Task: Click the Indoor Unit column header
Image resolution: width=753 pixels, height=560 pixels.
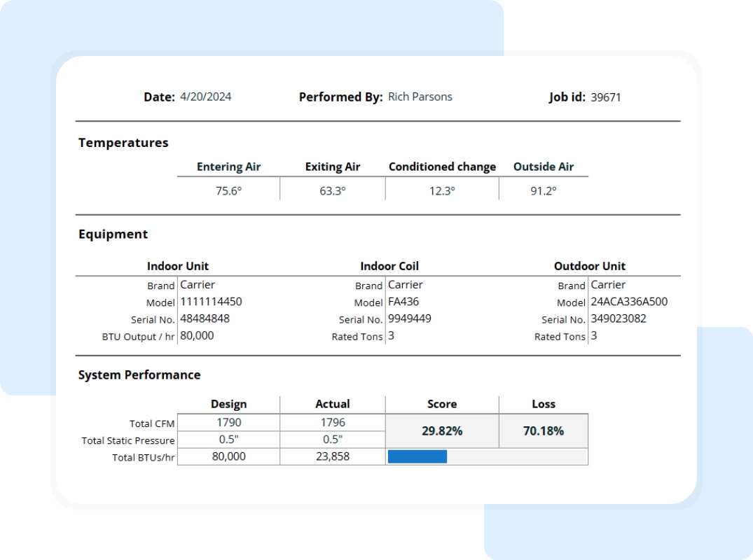Action: click(x=177, y=266)
